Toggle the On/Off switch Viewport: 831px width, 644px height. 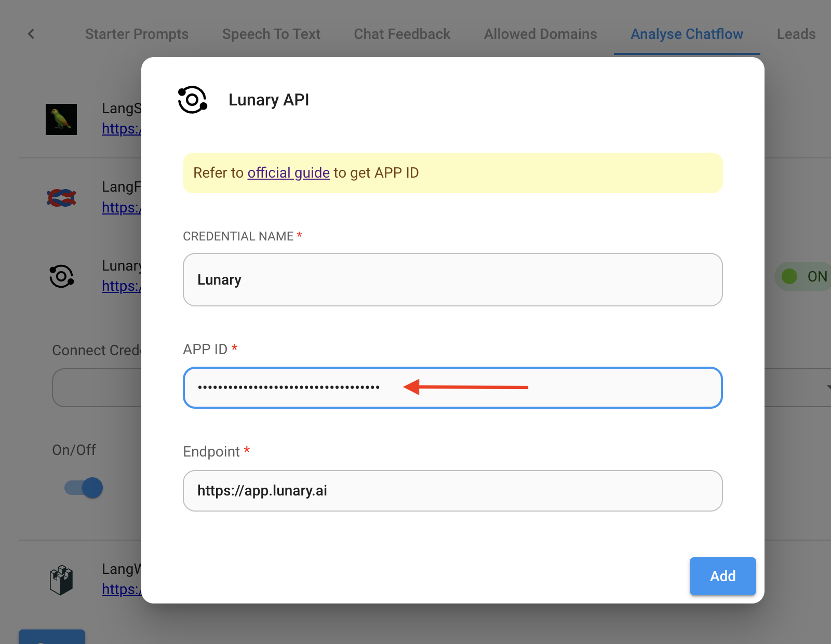(x=84, y=488)
